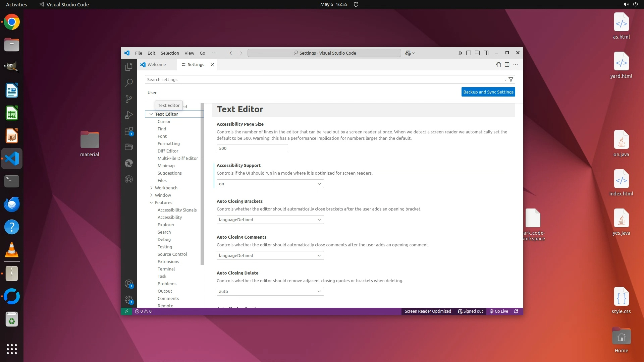Image resolution: width=644 pixels, height=362 pixels.
Task: Toggle the primary side bar layout icon
Action: [469, 53]
